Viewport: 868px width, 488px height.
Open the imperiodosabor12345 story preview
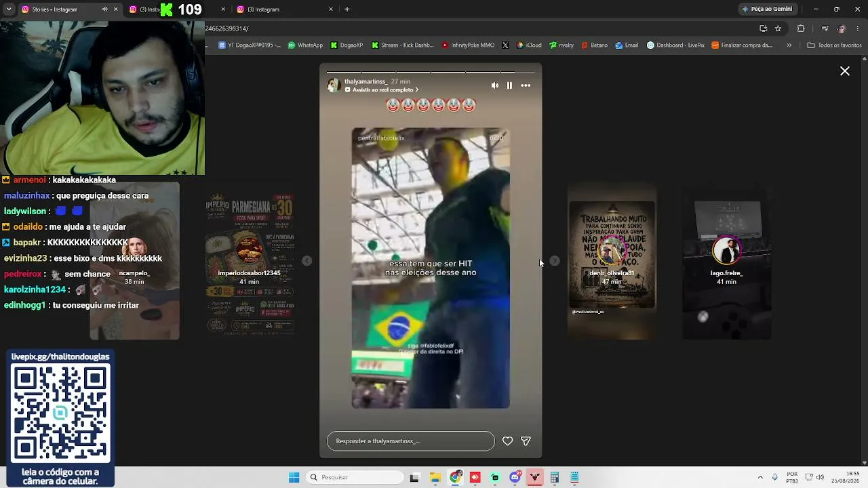point(250,261)
